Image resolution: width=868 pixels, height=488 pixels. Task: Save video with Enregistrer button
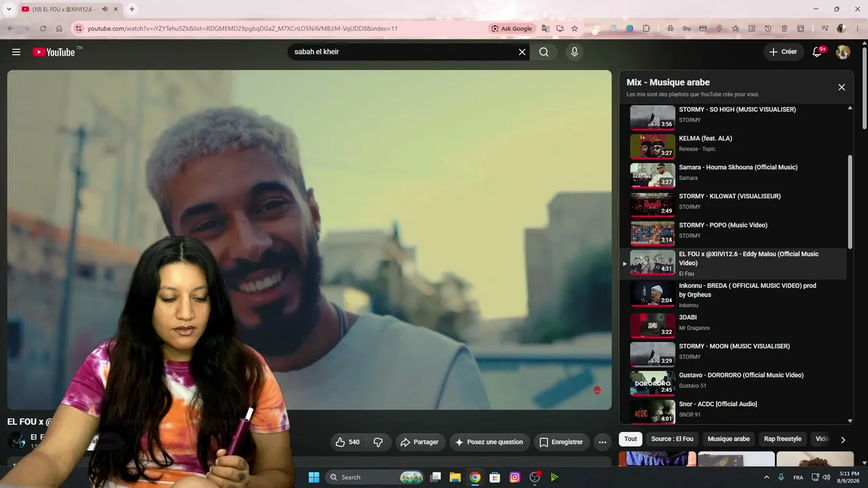pos(561,442)
